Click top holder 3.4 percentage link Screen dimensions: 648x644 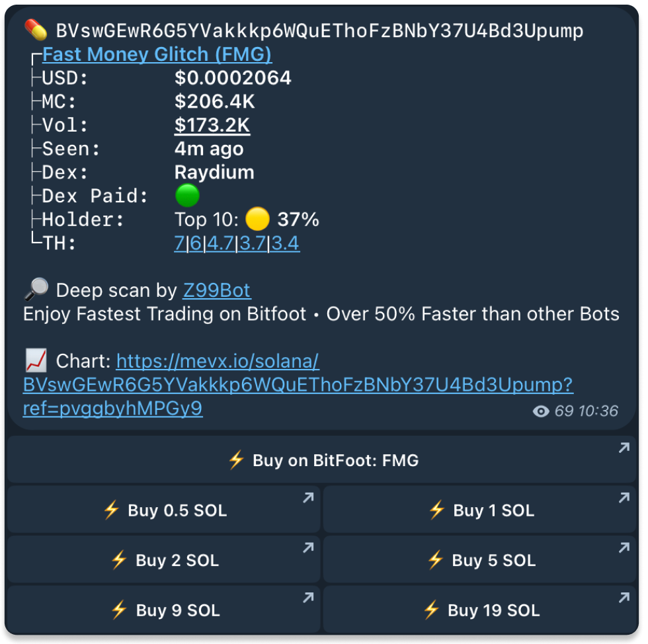[x=286, y=243]
